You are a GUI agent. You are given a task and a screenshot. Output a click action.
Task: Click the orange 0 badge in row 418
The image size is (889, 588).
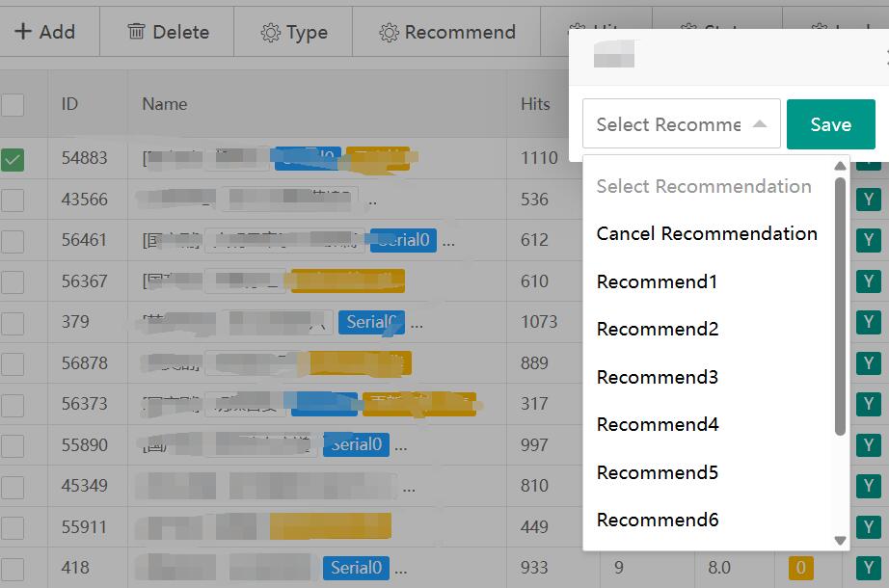point(800,568)
